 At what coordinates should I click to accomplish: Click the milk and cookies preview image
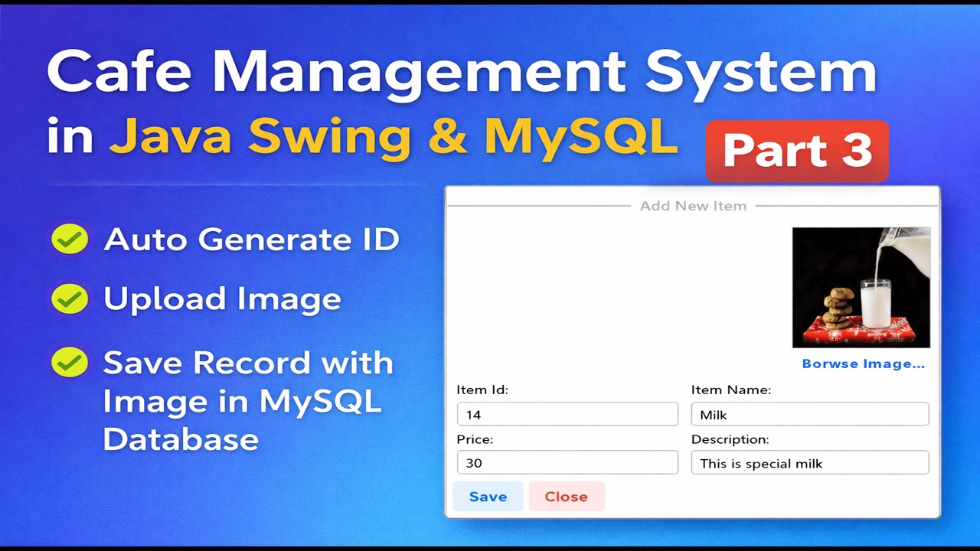(x=861, y=288)
